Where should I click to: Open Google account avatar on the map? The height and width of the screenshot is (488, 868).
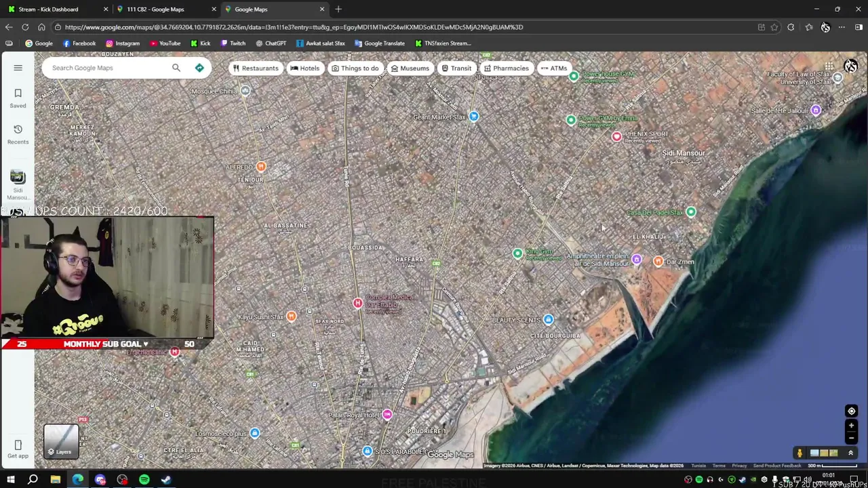(850, 66)
